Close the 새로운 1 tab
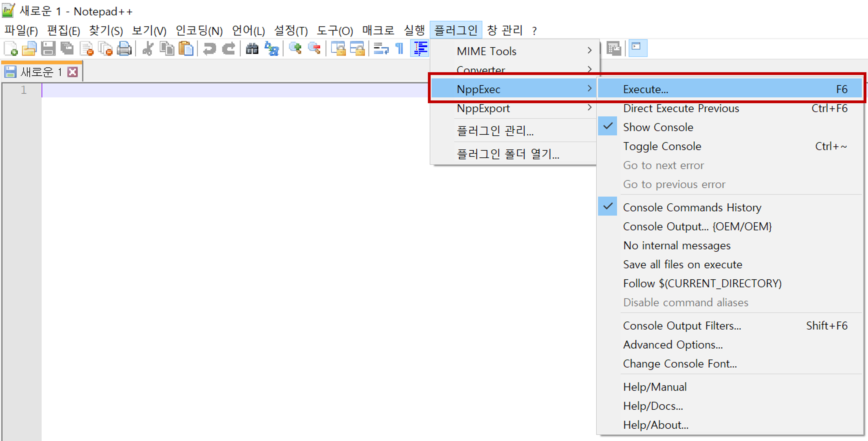Image resolution: width=868 pixels, height=441 pixels. coord(73,72)
